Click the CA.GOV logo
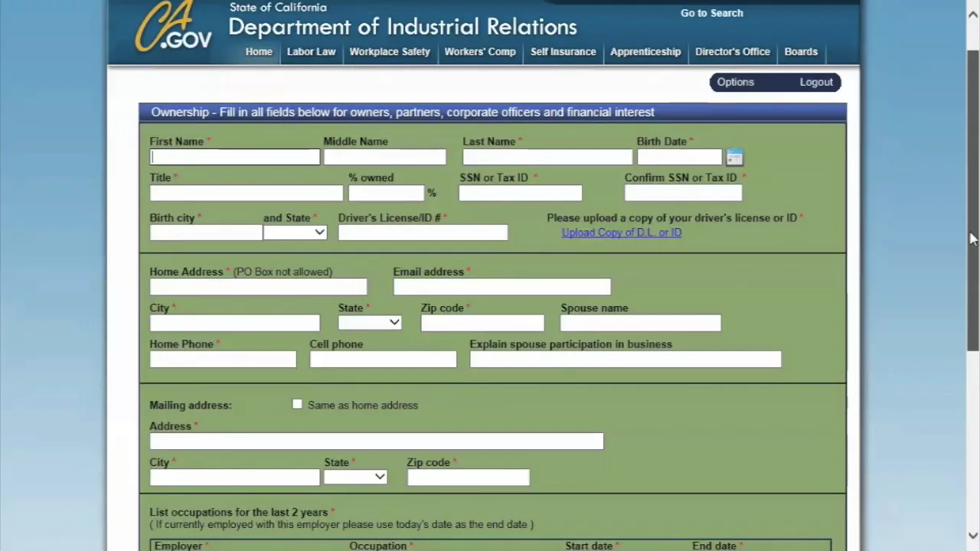The image size is (980, 551). click(x=173, y=27)
